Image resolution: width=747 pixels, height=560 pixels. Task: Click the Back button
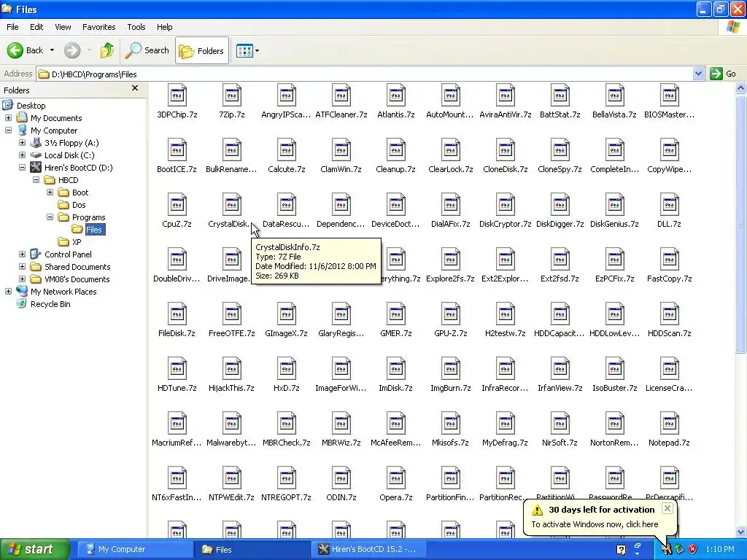[x=26, y=50]
